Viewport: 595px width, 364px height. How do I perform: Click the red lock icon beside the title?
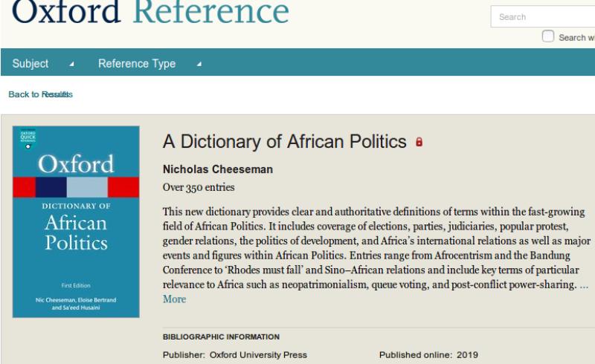[x=419, y=142]
